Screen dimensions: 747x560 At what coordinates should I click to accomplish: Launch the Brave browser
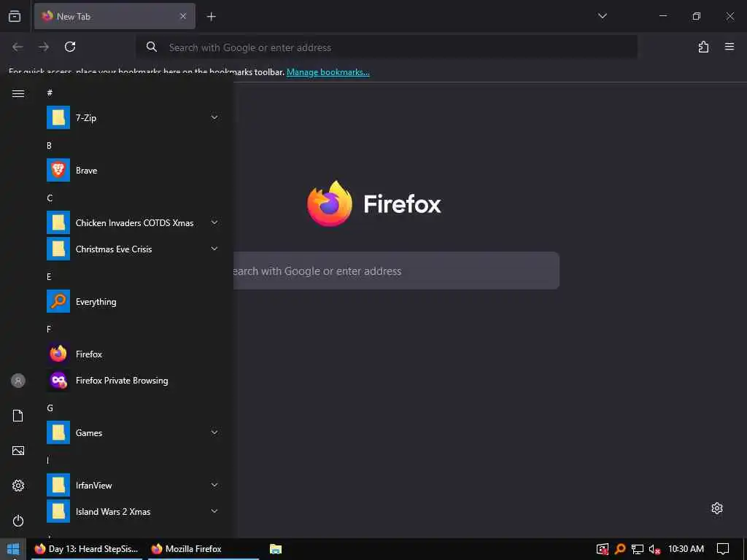tap(133, 170)
